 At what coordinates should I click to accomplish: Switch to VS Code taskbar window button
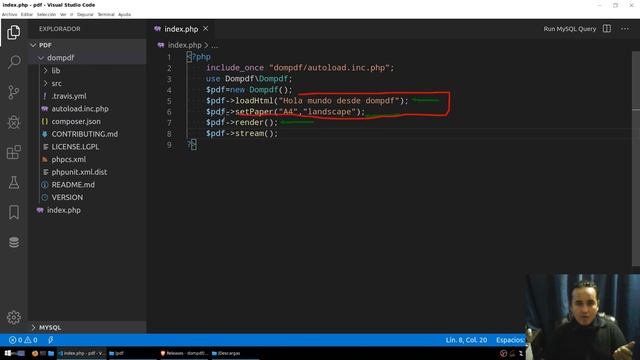click(82, 353)
